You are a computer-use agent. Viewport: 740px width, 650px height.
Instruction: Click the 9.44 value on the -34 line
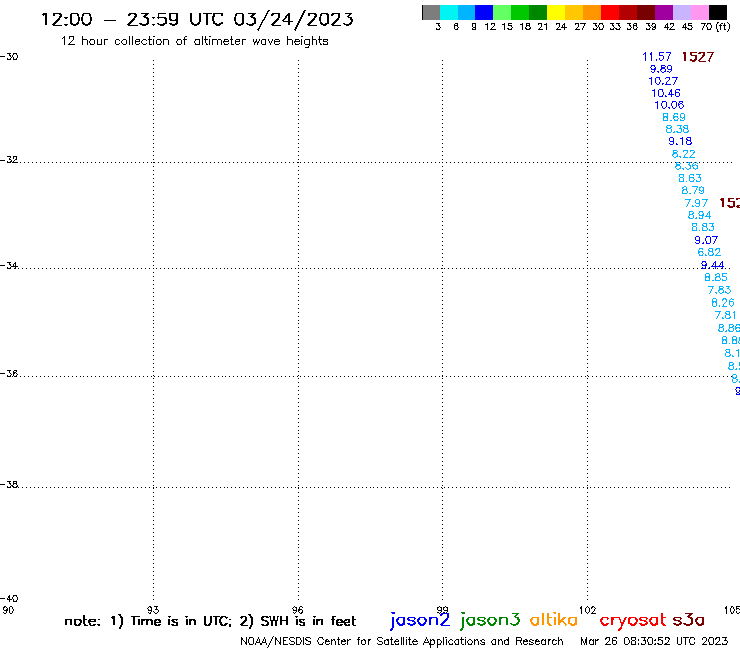pyautogui.click(x=713, y=265)
